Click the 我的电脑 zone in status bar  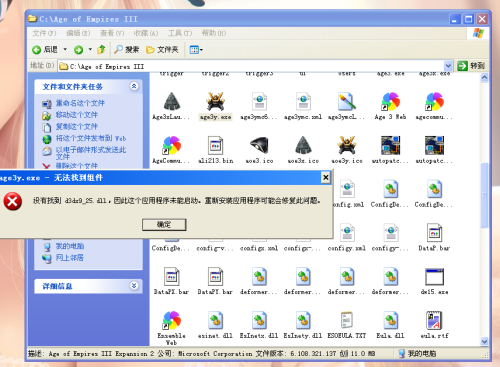417,353
